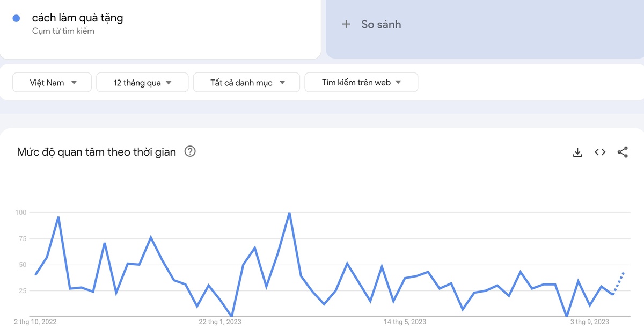Click the 75 value on the chart axis
The image size is (644, 335).
22,239
